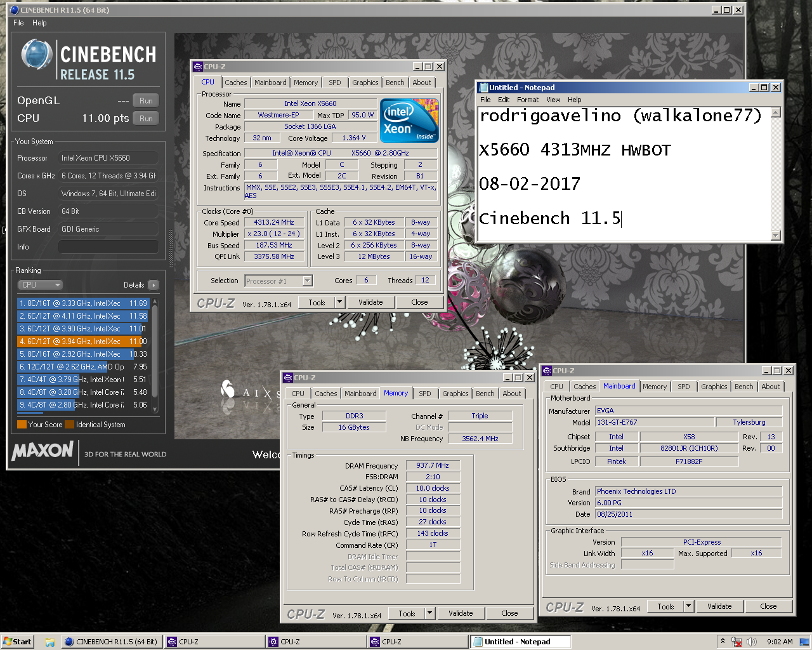Click the QPI Link 3375.58 MHz value
The width and height of the screenshot is (812, 650).
click(x=274, y=256)
